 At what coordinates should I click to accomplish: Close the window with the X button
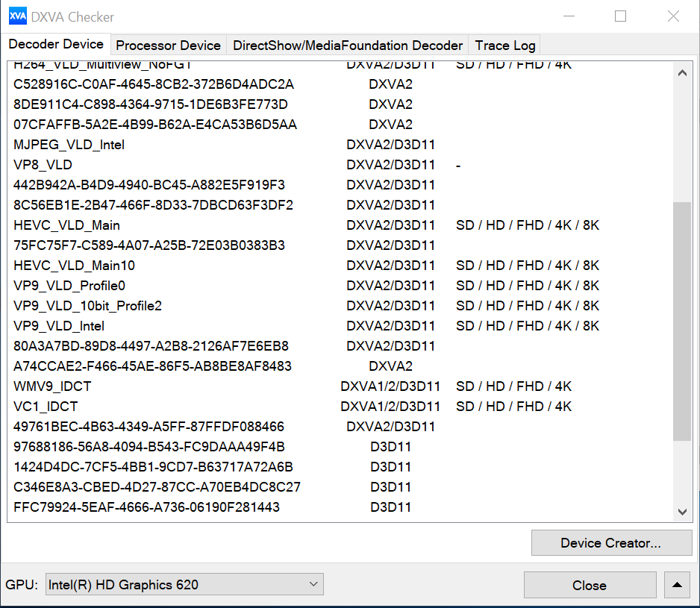(673, 16)
